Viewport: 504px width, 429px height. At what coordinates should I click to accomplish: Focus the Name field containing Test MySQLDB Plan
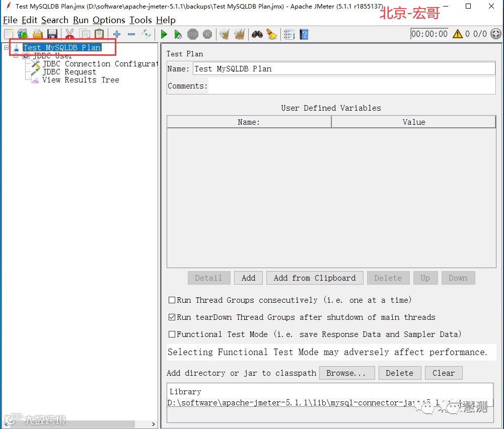344,69
